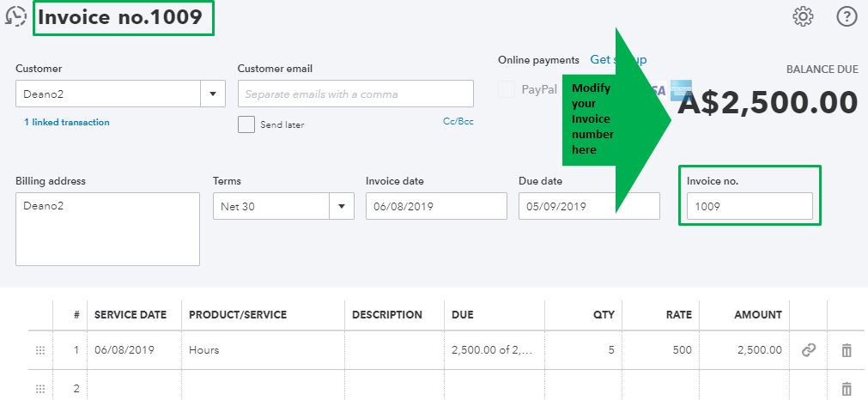
Task: Select the Due date field
Action: click(x=588, y=206)
